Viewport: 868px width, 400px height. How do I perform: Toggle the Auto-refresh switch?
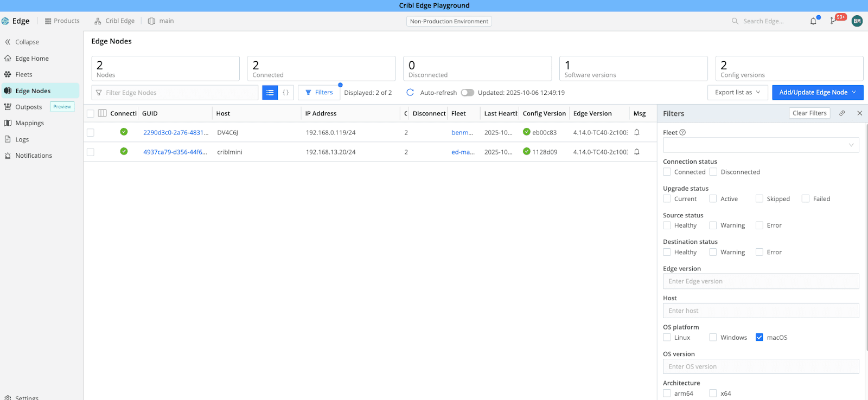[467, 93]
